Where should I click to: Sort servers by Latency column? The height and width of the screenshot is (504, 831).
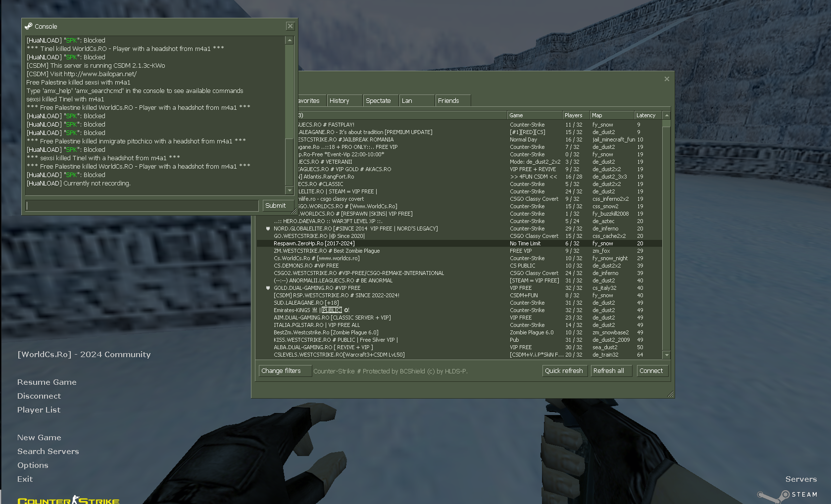tap(647, 115)
